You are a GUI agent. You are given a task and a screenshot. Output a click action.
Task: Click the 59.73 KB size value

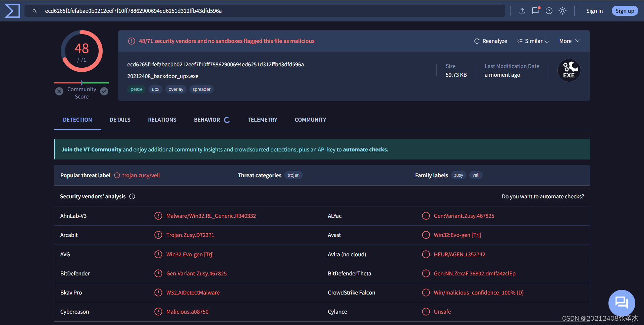point(456,75)
